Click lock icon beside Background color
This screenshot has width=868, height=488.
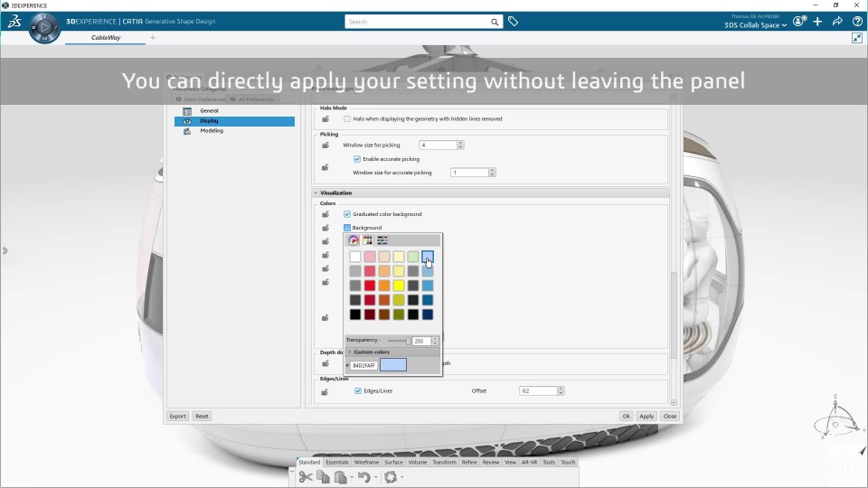coord(325,228)
